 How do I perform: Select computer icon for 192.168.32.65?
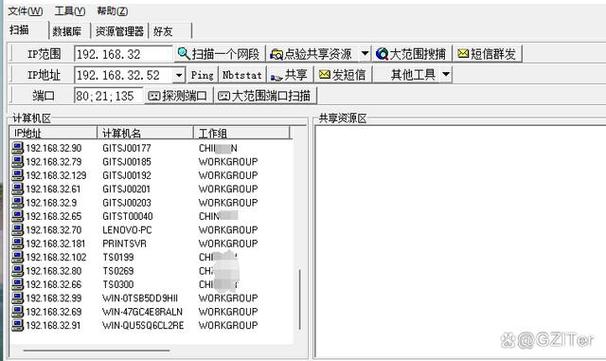click(x=17, y=216)
